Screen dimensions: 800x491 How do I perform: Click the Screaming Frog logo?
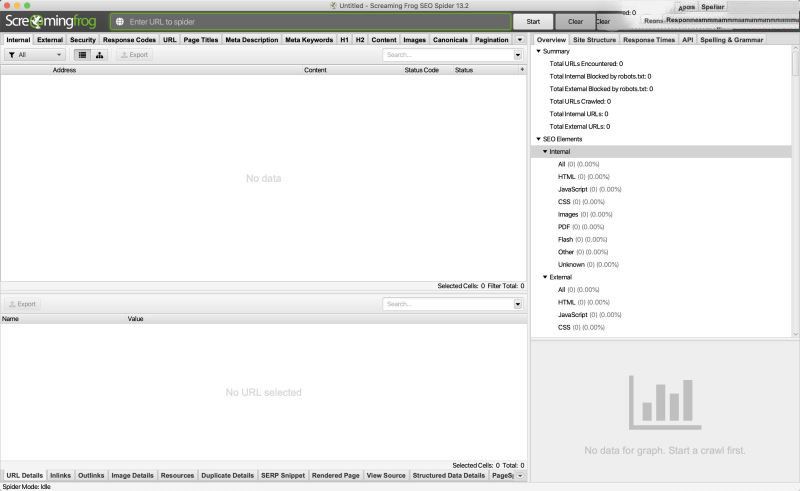tap(51, 21)
